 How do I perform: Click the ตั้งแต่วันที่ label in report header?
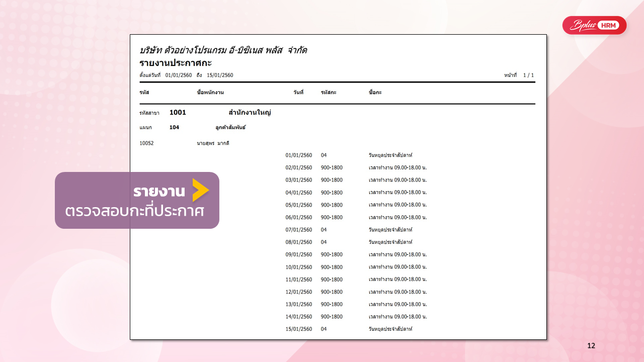(150, 75)
